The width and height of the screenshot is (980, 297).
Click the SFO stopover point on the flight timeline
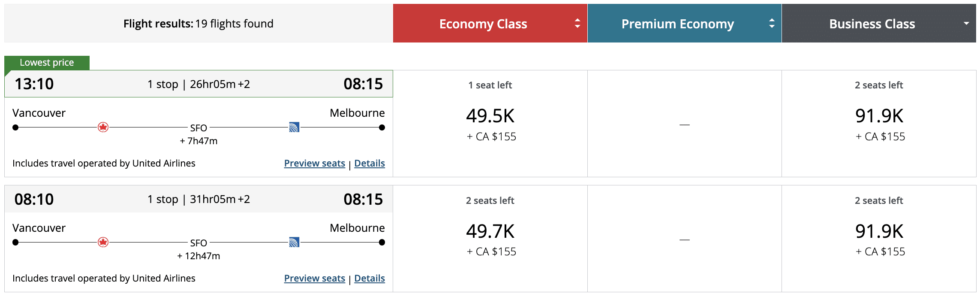(198, 127)
